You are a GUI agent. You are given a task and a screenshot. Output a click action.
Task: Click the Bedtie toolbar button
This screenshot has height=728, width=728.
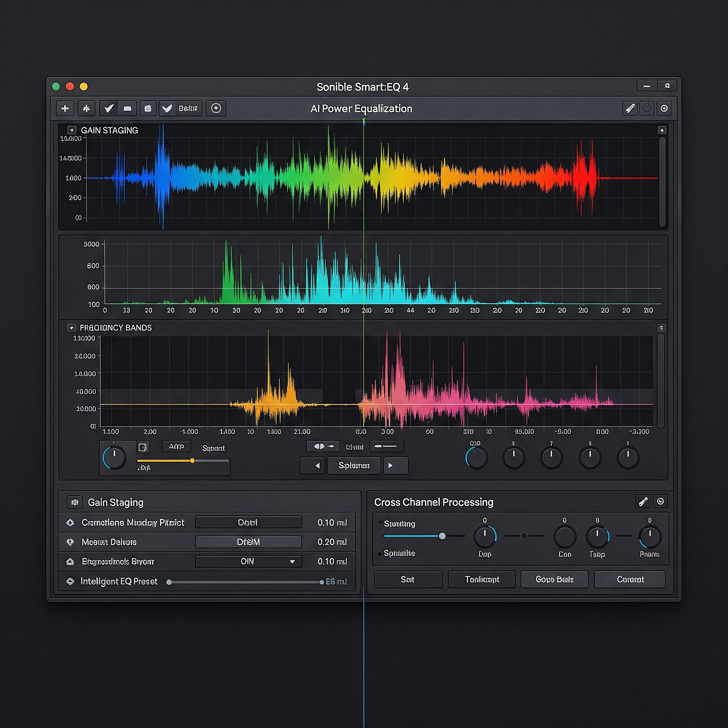[188, 108]
